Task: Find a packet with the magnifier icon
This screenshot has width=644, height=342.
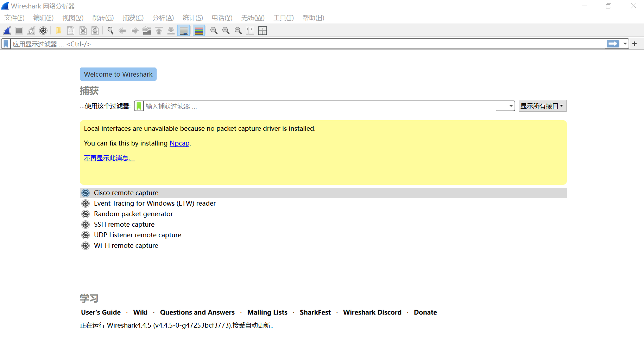Action: [111, 31]
